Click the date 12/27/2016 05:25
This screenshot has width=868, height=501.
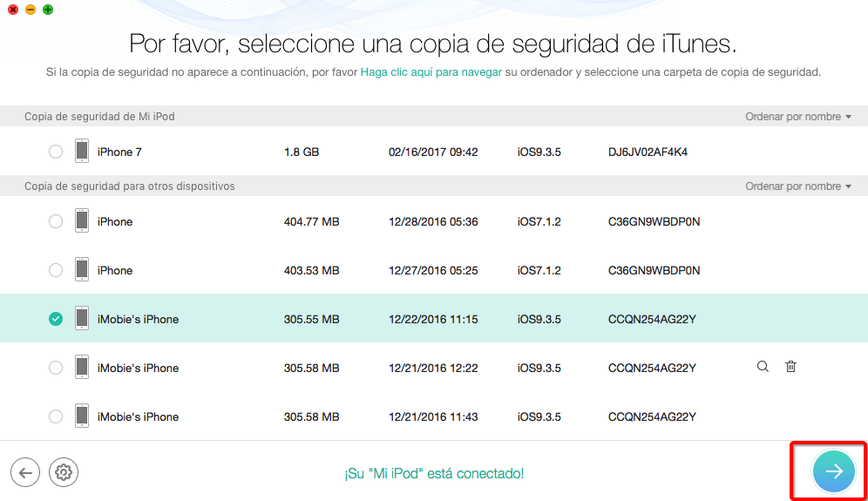pyautogui.click(x=433, y=271)
